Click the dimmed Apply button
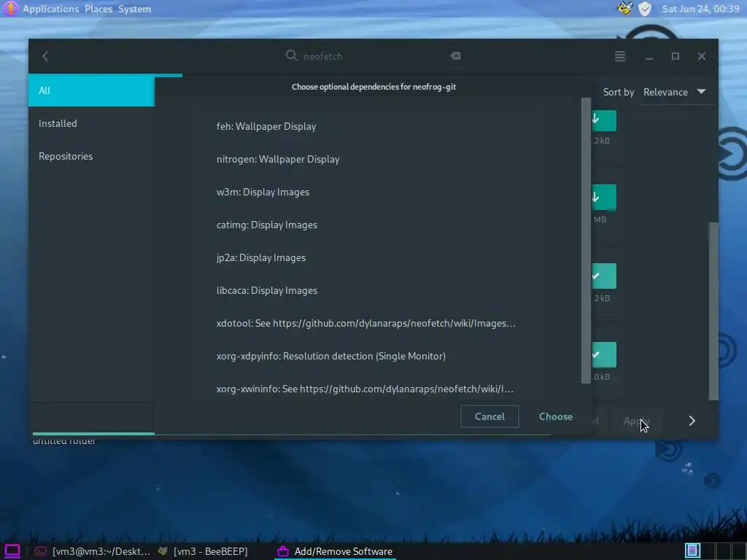This screenshot has height=560, width=747. tap(636, 421)
